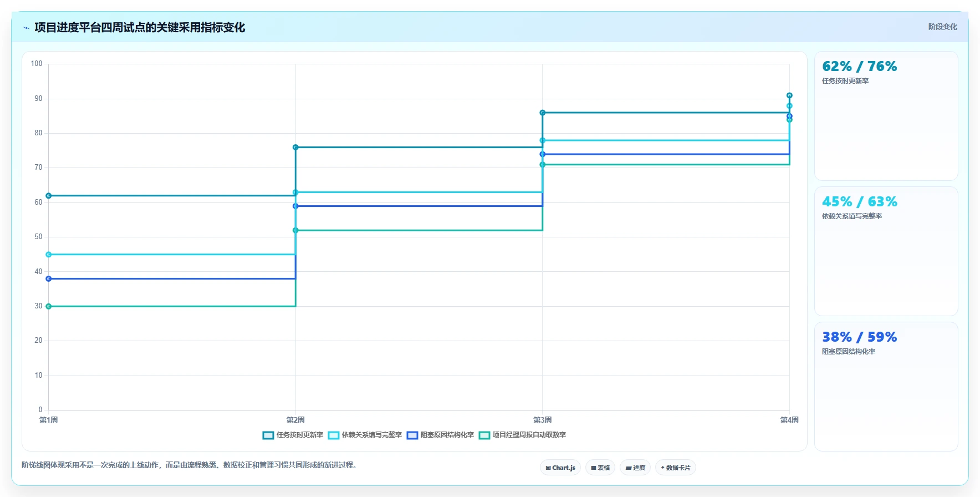Open the 62% / 76% 任务按时更新率 card
Image resolution: width=980 pixels, height=497 pixels.
pos(886,116)
